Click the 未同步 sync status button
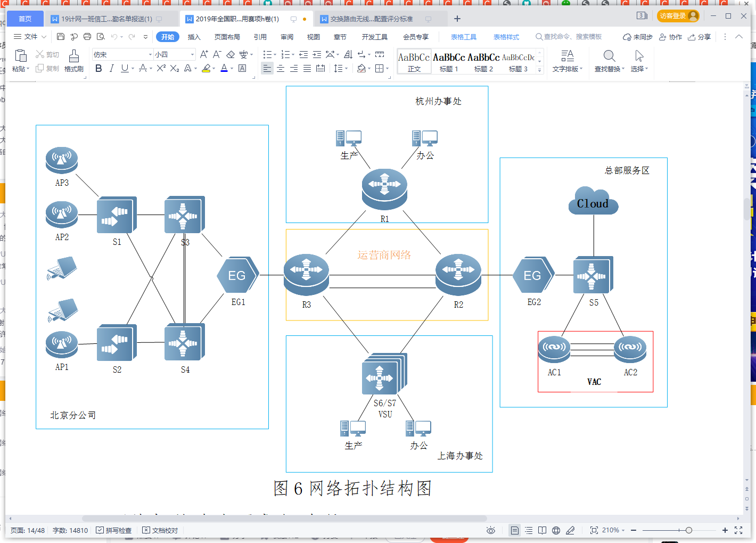This screenshot has width=756, height=543. 638,37
